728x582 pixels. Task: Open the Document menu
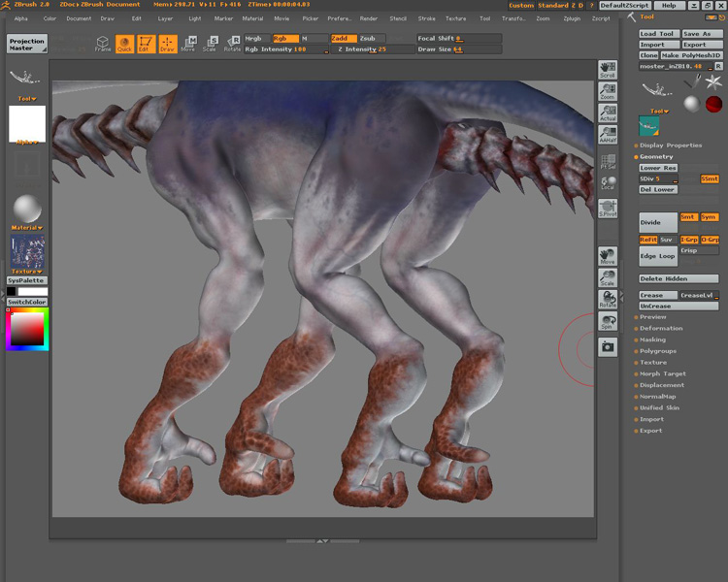pyautogui.click(x=79, y=18)
